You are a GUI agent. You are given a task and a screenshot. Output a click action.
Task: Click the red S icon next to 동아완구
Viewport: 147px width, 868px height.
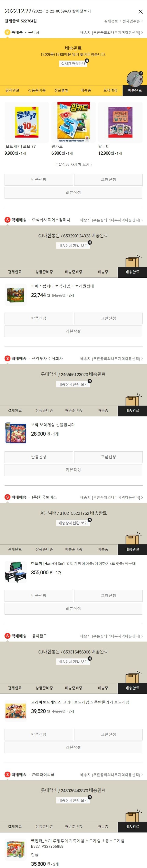[7, 636]
